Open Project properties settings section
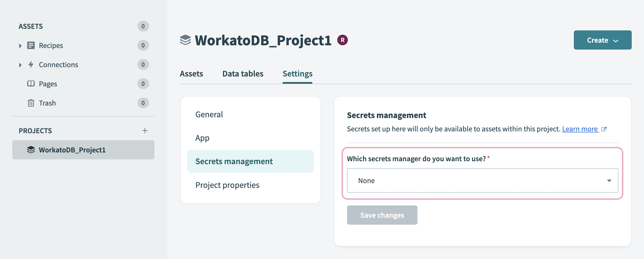This screenshot has width=644, height=259. click(227, 185)
